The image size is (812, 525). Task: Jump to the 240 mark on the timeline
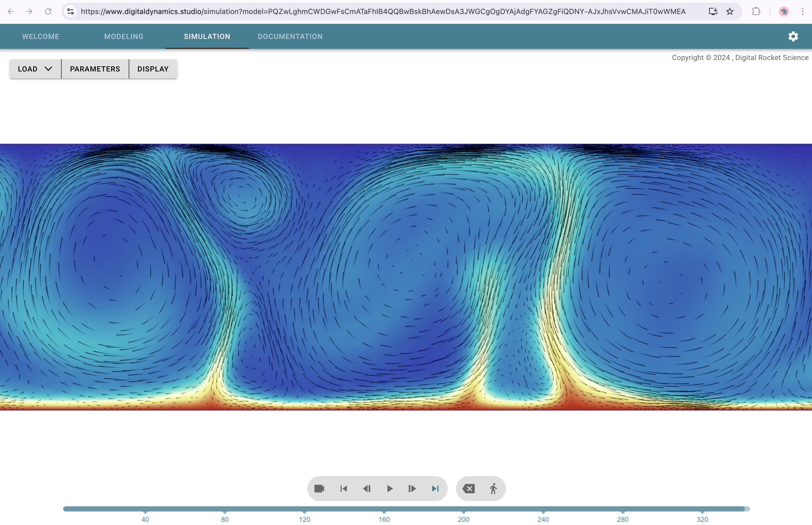[x=543, y=519]
